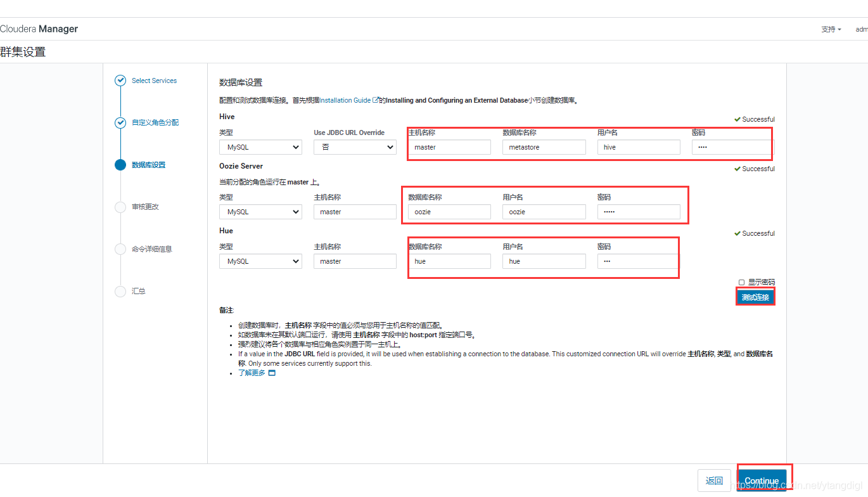Screen dimensions: 868x497
Task: Click the Hive Successful status text
Action: [x=758, y=119]
